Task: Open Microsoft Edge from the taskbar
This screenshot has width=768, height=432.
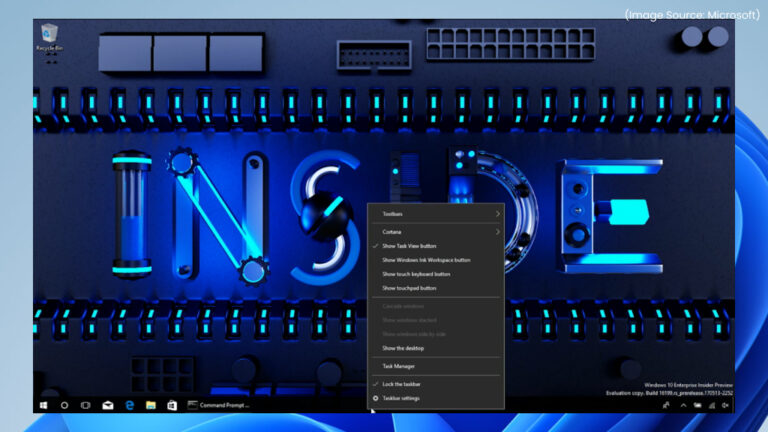Action: [129, 405]
